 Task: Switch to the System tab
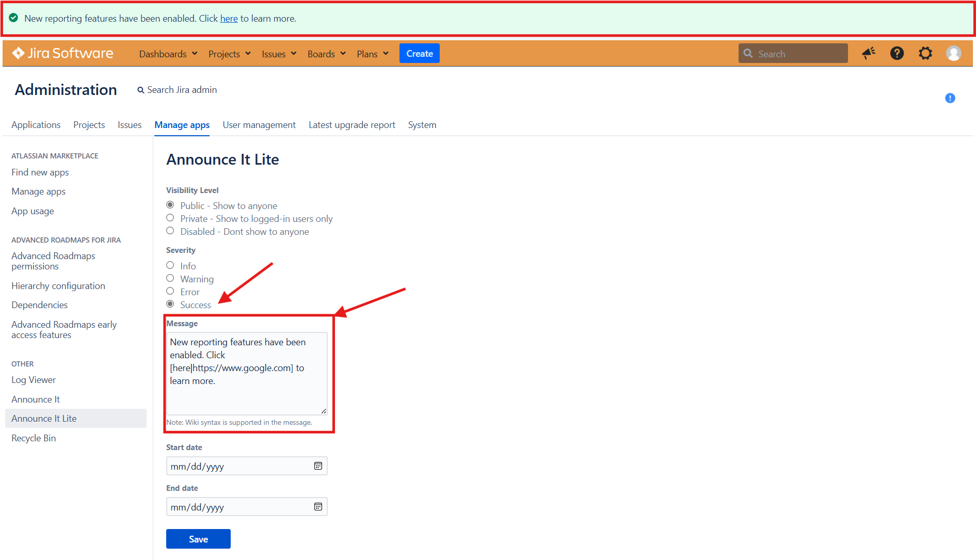coord(422,125)
